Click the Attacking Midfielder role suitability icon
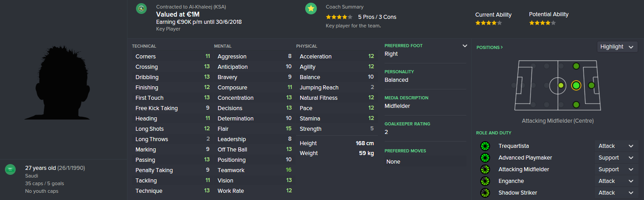This screenshot has height=200, width=644. point(485,169)
